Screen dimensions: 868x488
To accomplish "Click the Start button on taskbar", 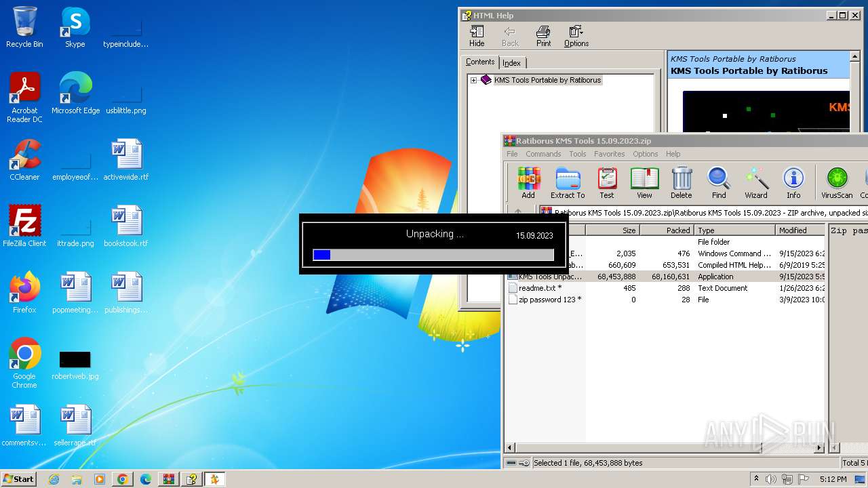I will point(18,479).
